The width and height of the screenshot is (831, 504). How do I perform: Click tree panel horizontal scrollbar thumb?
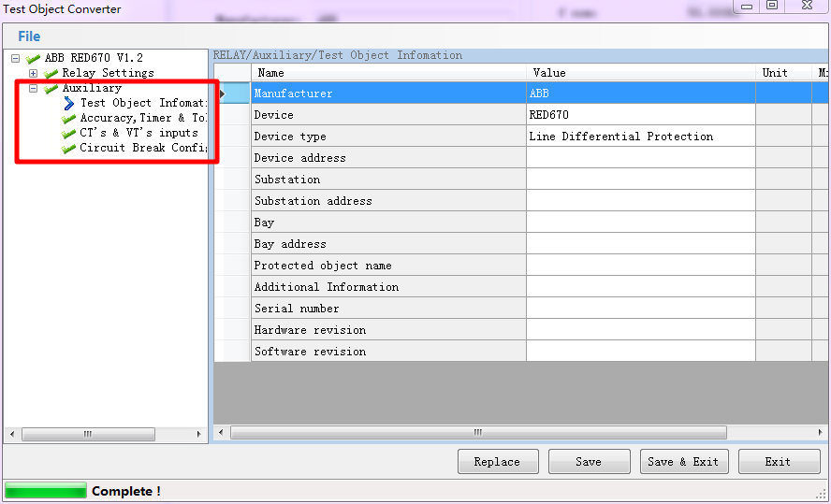point(88,434)
